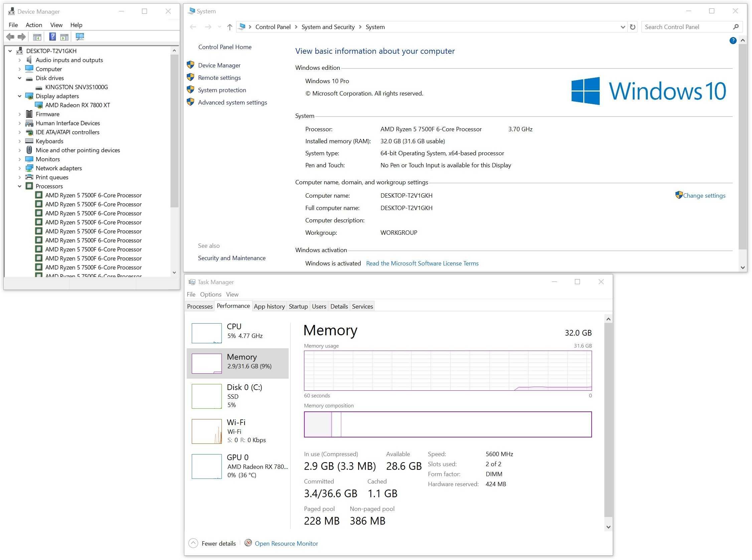Open the Help menu in Device Manager
The width and height of the screenshot is (752, 560).
(x=76, y=25)
